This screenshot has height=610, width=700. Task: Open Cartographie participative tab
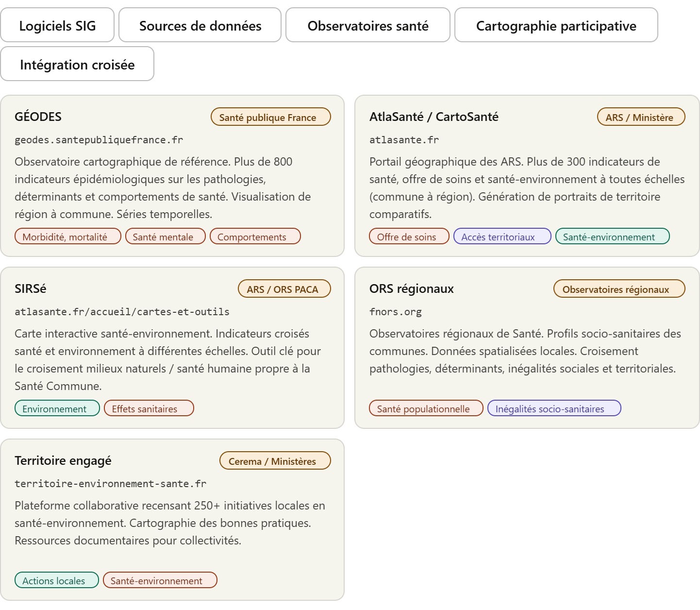pos(556,25)
